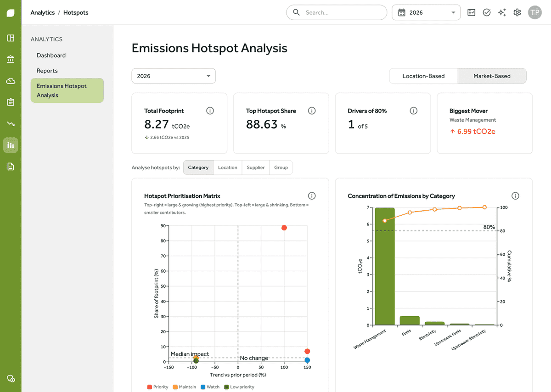Switch to Location-Based accounting method

(423, 76)
